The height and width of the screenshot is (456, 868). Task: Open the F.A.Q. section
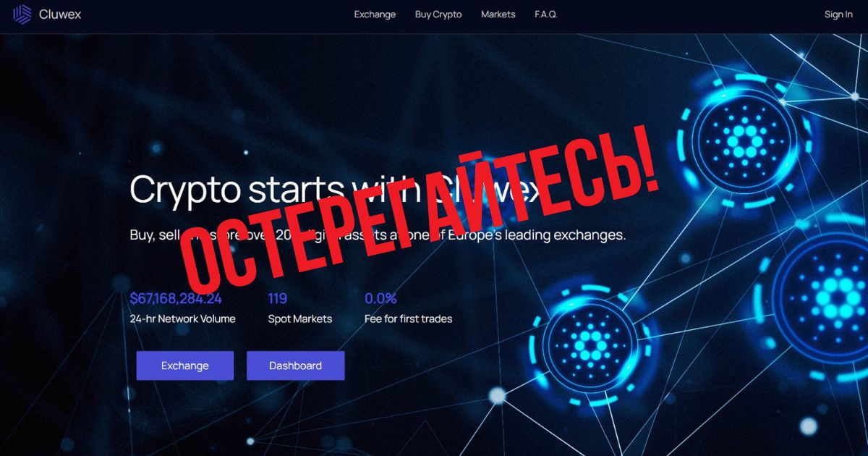coord(546,14)
